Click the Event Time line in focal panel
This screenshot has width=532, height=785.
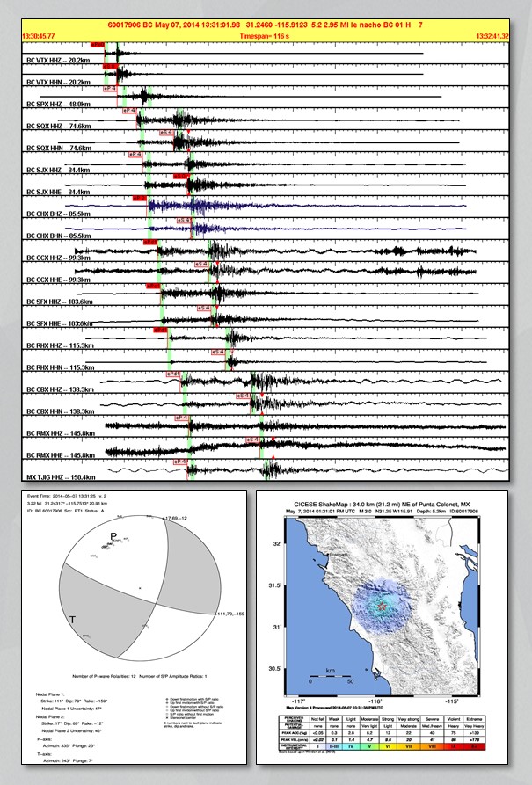coord(67,496)
